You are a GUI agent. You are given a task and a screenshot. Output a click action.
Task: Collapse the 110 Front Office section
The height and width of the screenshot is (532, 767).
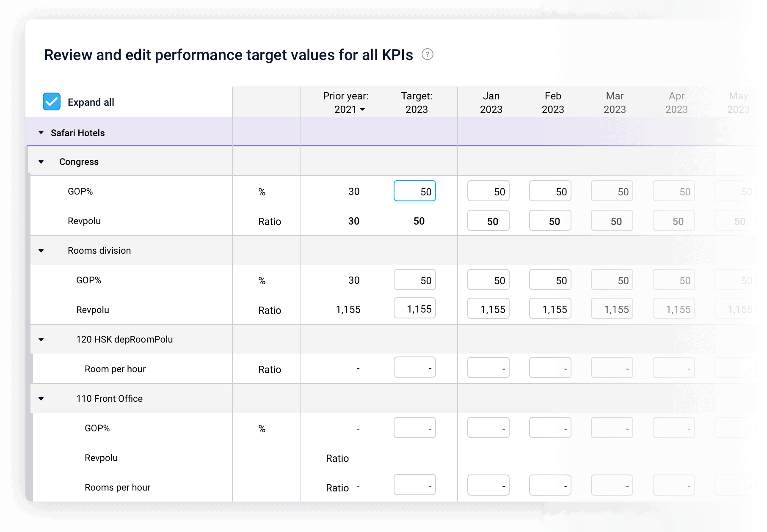click(41, 399)
